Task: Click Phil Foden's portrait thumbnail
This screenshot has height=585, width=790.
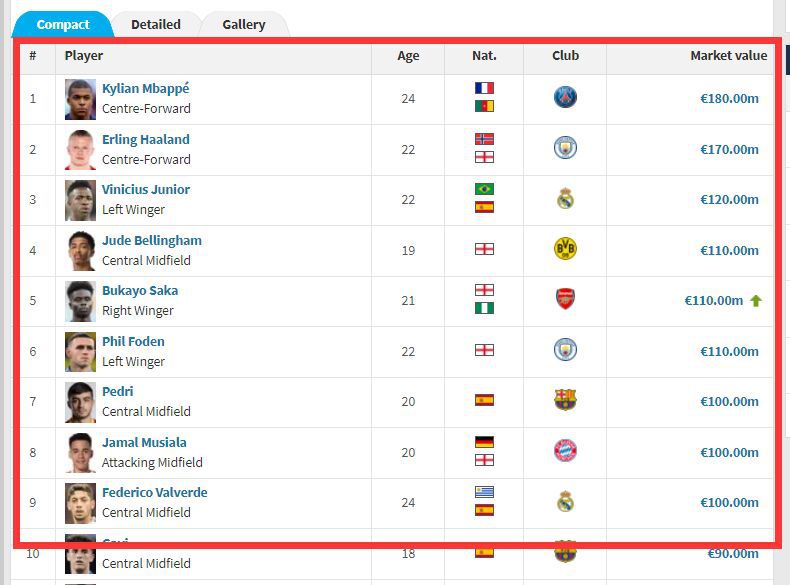Action: (x=81, y=351)
